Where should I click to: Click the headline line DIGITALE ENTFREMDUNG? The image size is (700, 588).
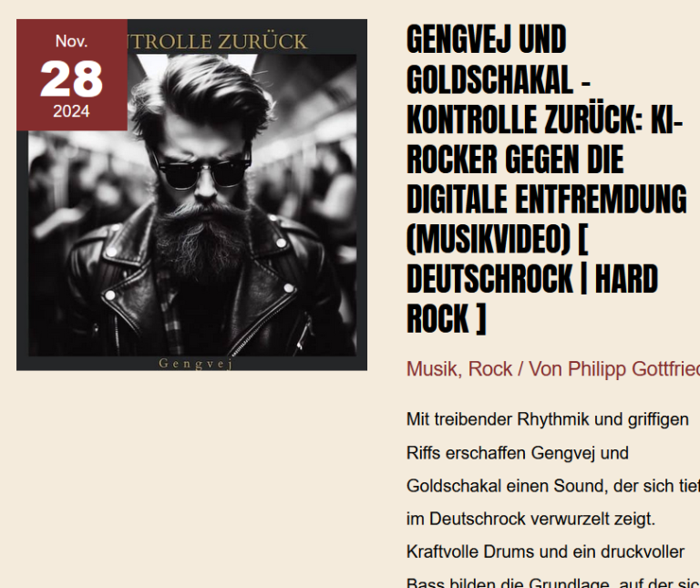pos(547,199)
